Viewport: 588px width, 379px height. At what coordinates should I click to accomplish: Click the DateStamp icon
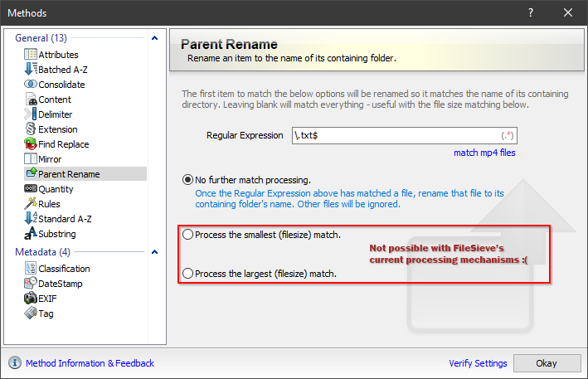coord(32,284)
